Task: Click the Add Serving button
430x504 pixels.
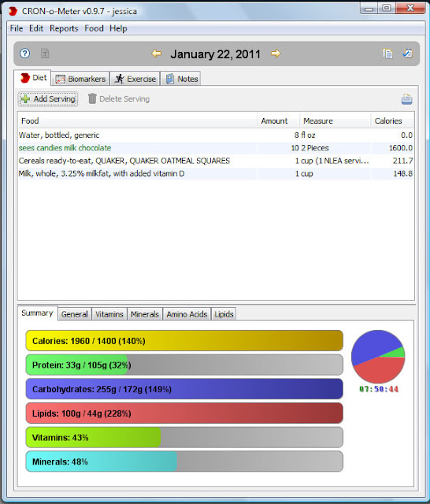Action: click(48, 99)
